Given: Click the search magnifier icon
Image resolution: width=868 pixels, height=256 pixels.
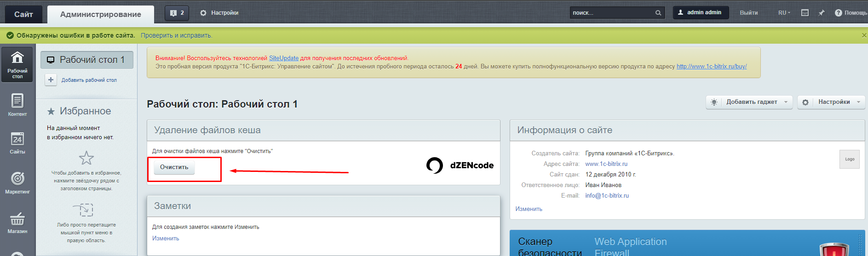Looking at the screenshot, I should [658, 13].
